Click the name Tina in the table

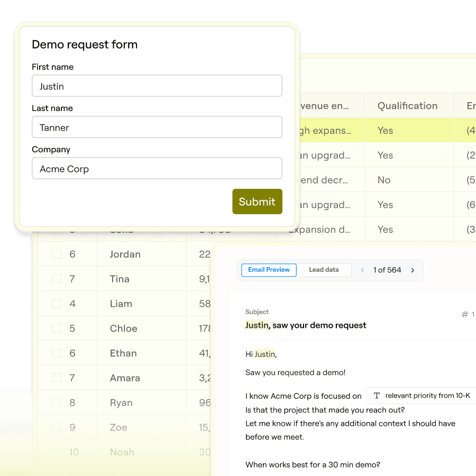(x=120, y=279)
